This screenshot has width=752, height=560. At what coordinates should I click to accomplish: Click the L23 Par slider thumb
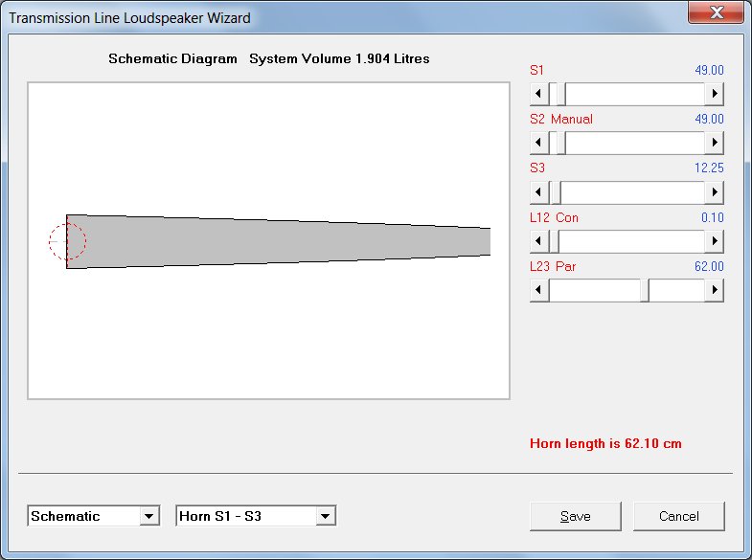point(645,290)
